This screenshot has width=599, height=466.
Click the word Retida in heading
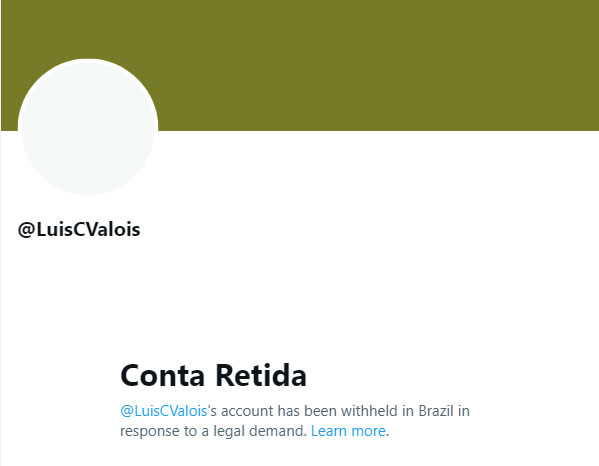click(x=261, y=375)
